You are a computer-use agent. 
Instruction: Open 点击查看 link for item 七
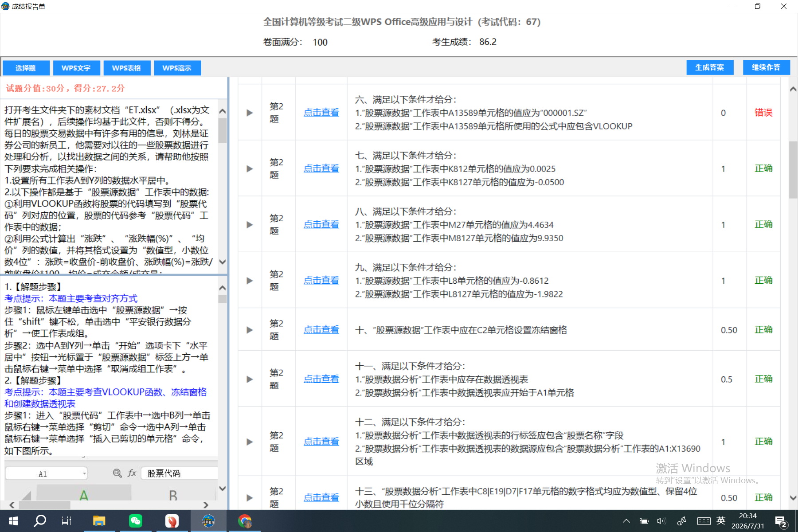(321, 168)
